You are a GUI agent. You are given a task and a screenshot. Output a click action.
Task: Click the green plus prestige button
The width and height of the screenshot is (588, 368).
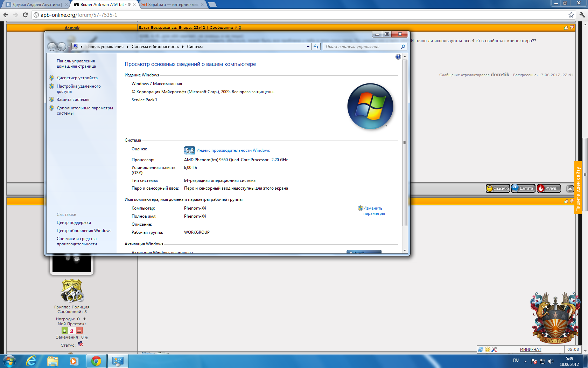64,330
